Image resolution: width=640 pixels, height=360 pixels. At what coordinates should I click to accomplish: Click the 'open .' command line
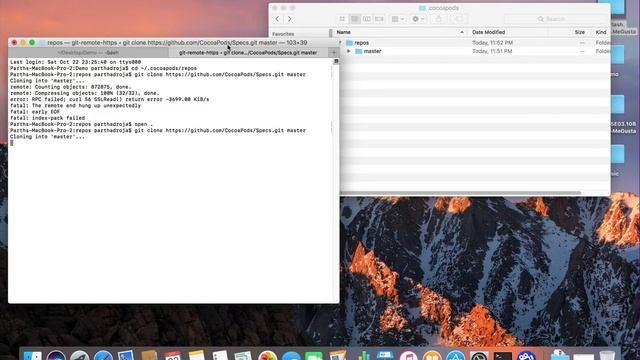[81, 124]
